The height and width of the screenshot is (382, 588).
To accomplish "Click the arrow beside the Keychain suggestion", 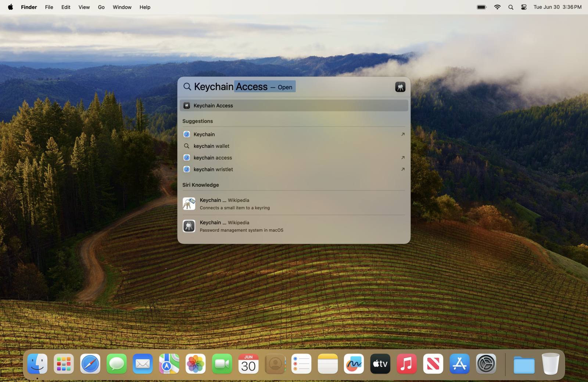I will [x=403, y=134].
